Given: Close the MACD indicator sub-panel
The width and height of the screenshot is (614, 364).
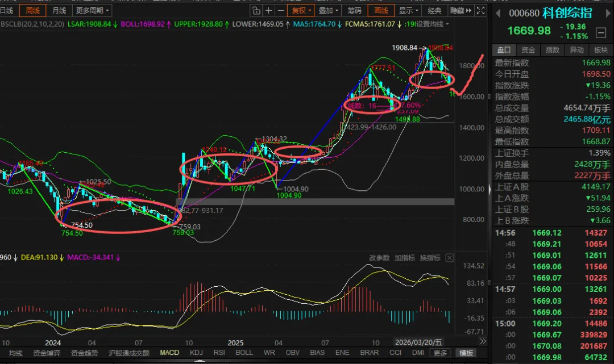Looking at the screenshot, I should tap(450, 258).
